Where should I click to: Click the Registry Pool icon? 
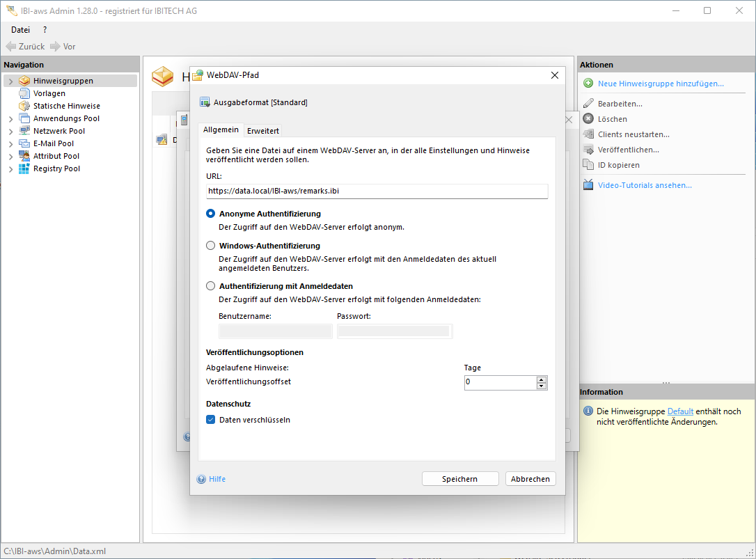[x=24, y=168]
